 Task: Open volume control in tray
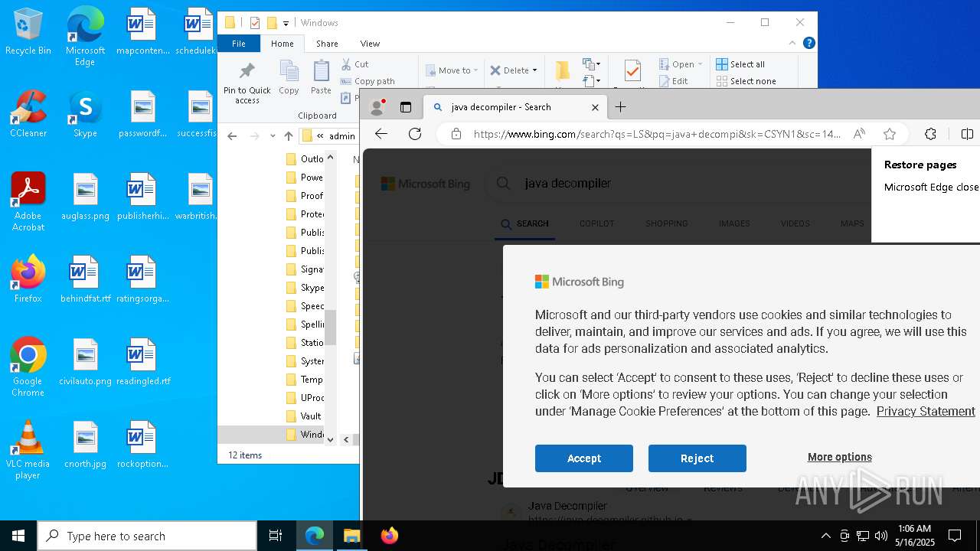881,536
